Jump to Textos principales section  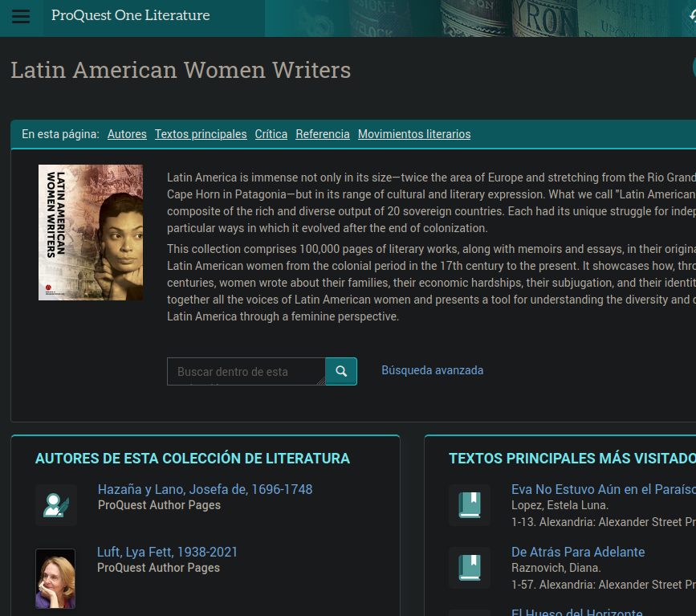201,134
